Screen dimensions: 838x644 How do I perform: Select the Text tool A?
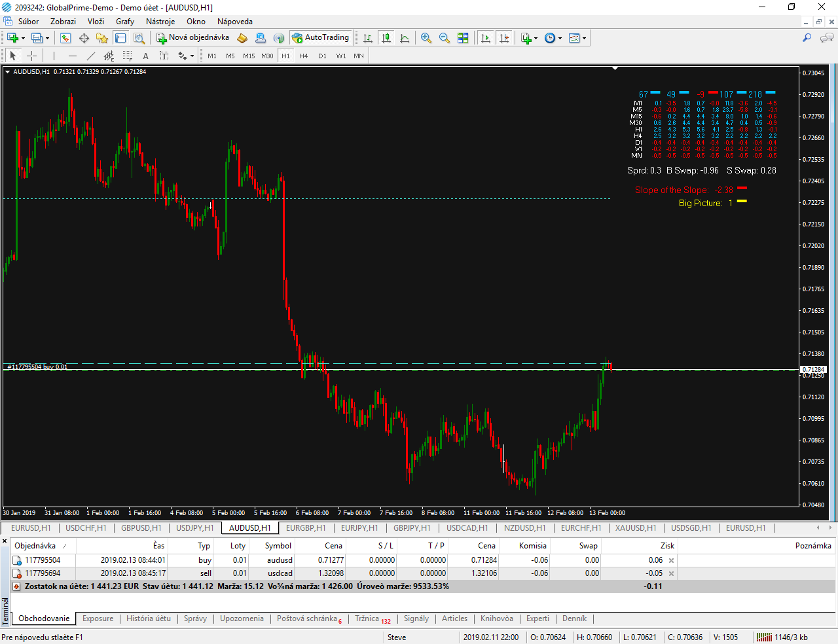tap(146, 56)
